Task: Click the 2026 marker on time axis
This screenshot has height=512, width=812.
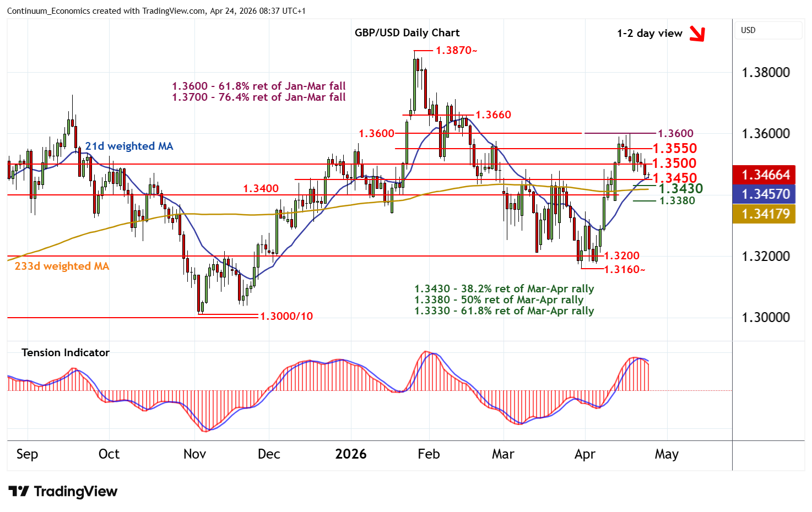Action: (351, 454)
